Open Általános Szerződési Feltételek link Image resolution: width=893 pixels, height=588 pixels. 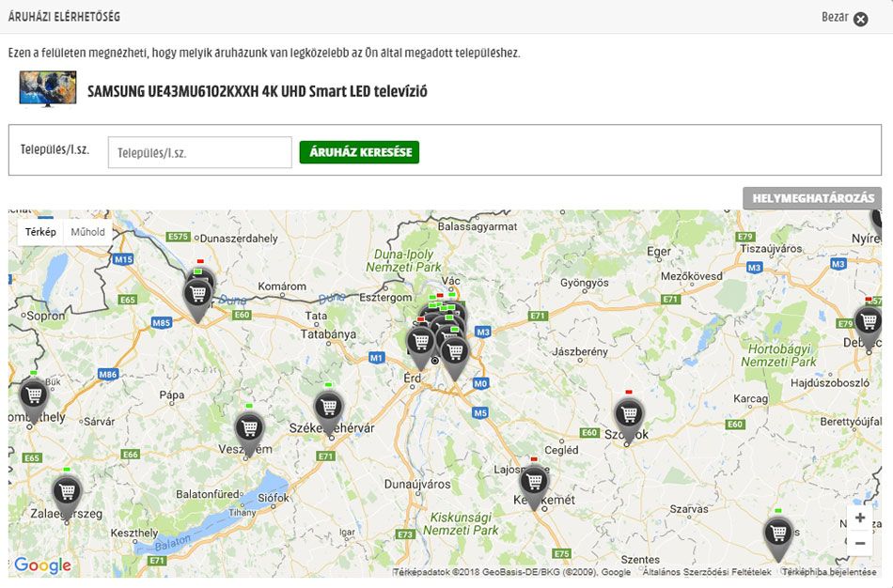coord(706,572)
